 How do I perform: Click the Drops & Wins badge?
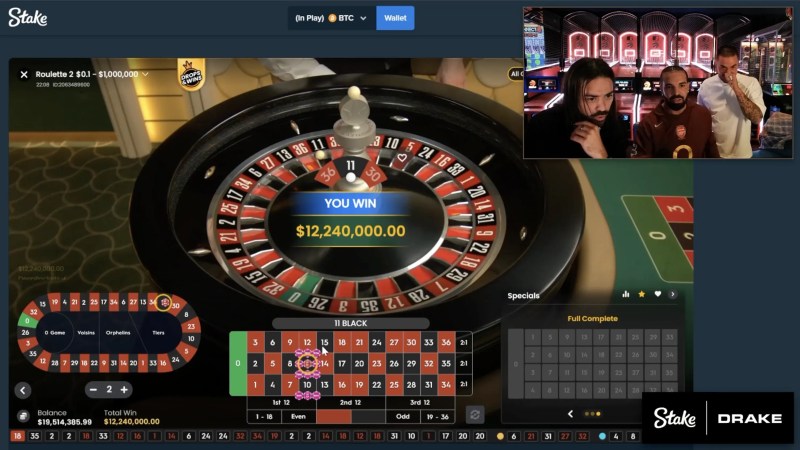[191, 74]
